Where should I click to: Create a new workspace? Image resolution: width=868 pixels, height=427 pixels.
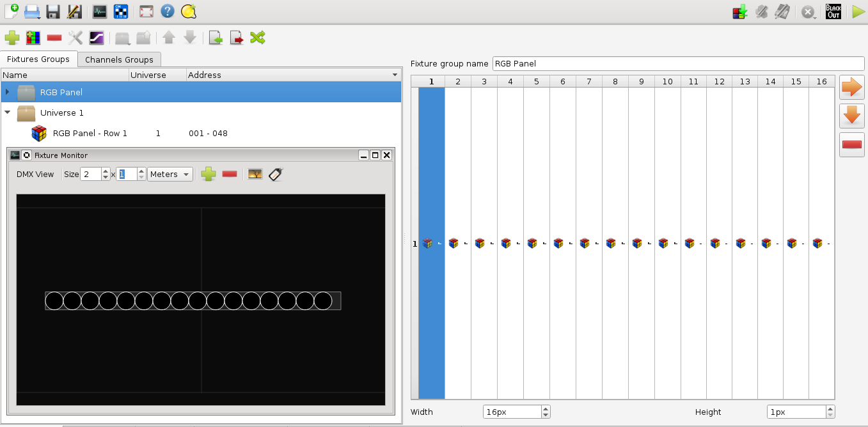tap(12, 11)
